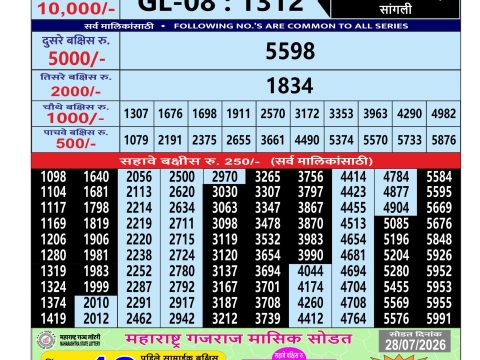Select fifth prize number 5374
480x360 pixels.
pyautogui.click(x=341, y=140)
